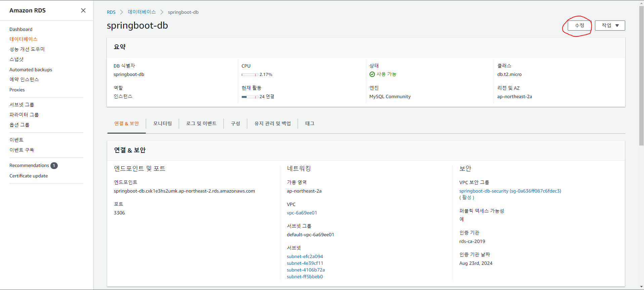Click the springboot-db page heading
Viewport: 644px width, 290px height.
[137, 26]
